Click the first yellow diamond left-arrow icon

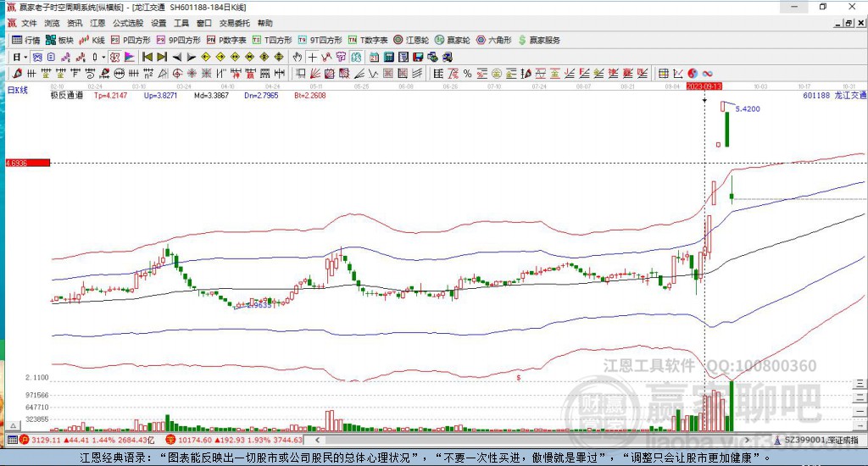click(206, 57)
